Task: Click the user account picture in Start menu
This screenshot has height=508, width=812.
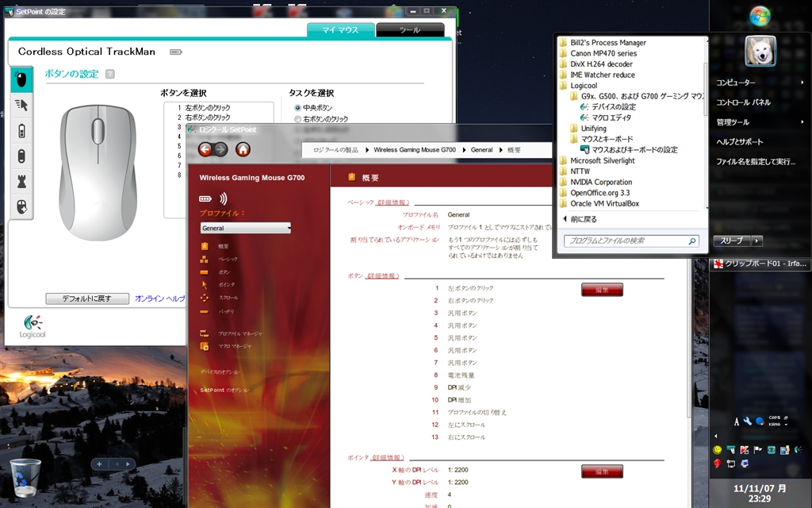Action: [x=760, y=51]
